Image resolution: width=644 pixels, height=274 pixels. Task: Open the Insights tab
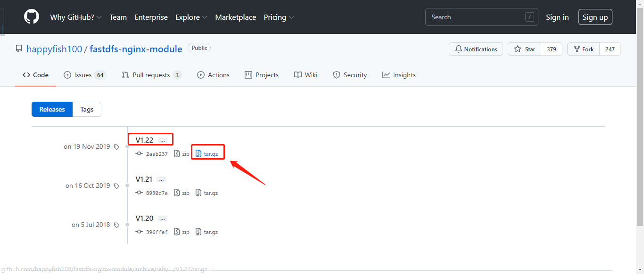click(399, 75)
